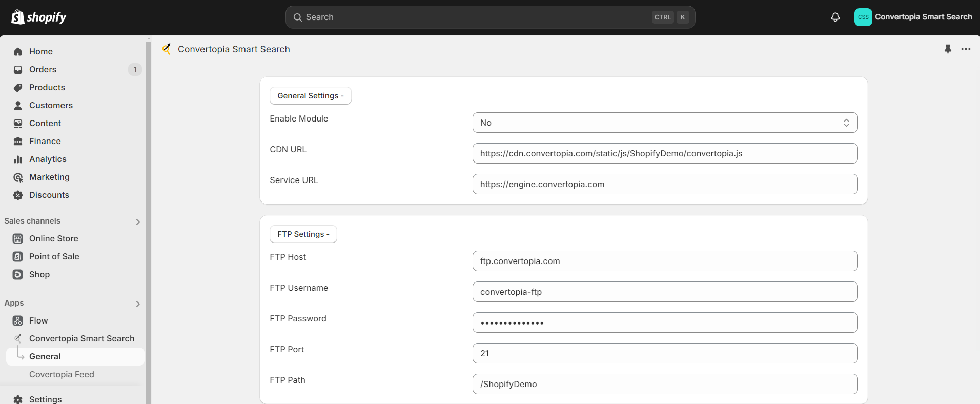Click the Content icon

click(x=18, y=123)
